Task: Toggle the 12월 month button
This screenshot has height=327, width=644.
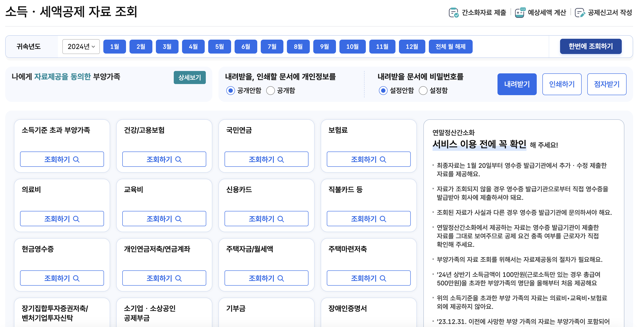Action: (x=412, y=47)
